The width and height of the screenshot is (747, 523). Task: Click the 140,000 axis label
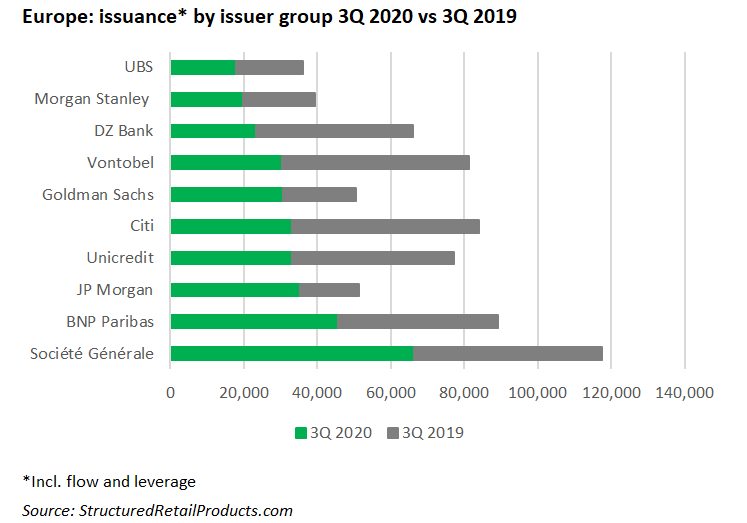[x=685, y=393]
